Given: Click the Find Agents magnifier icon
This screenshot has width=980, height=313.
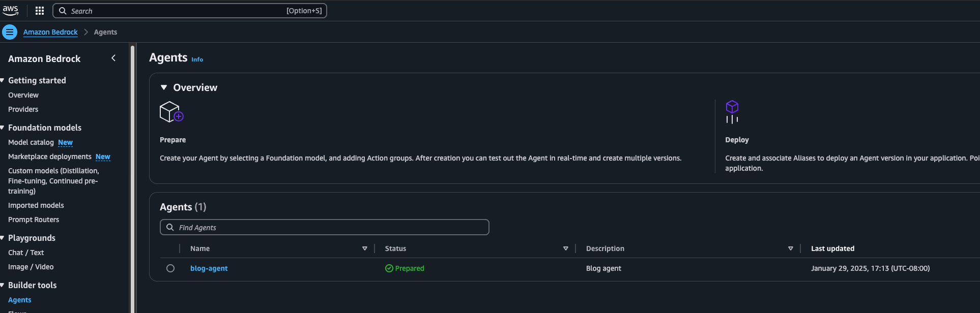Looking at the screenshot, I should coord(170,227).
